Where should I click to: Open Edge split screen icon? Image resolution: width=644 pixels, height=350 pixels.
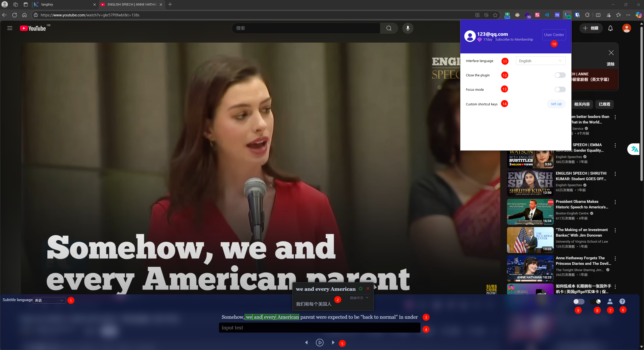pyautogui.click(x=598, y=15)
